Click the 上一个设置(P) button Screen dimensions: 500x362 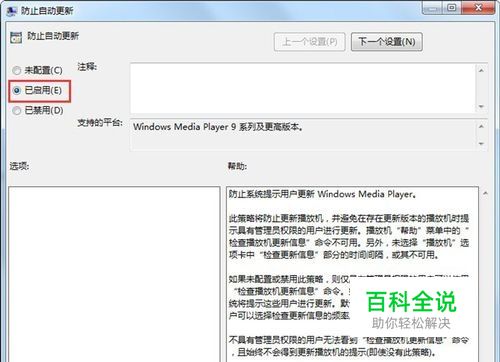point(309,42)
